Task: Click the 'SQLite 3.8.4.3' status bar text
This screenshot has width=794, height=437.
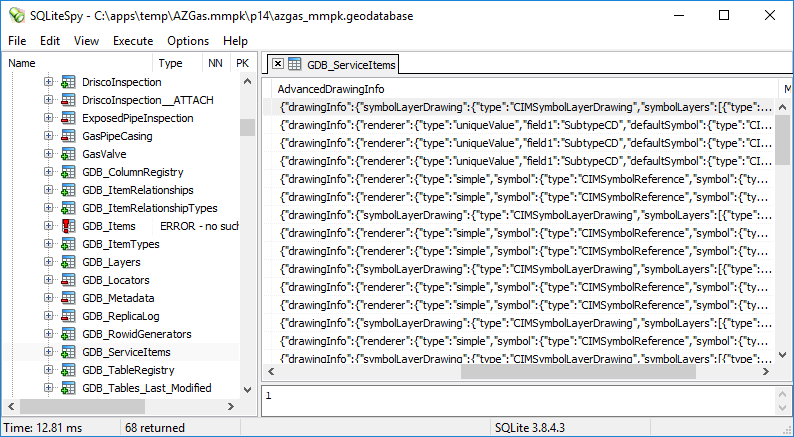Action: click(530, 428)
